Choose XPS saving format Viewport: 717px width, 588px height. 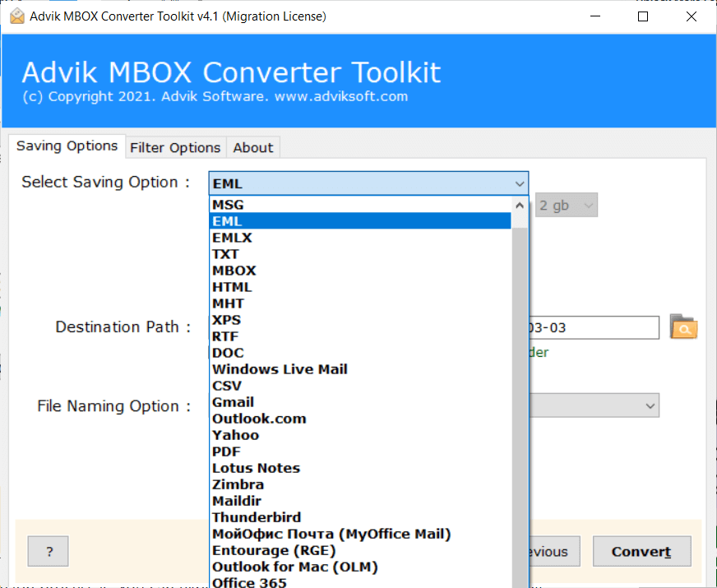click(x=360, y=320)
